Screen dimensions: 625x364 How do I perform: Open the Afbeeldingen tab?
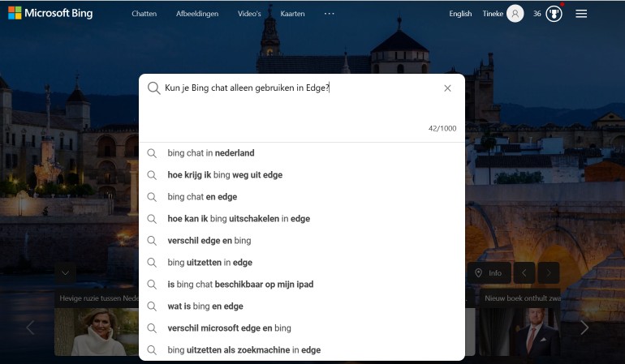(197, 14)
